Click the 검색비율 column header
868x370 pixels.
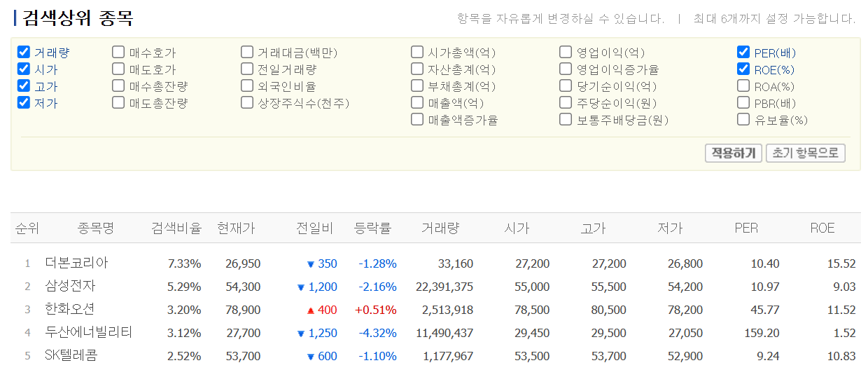click(x=176, y=228)
